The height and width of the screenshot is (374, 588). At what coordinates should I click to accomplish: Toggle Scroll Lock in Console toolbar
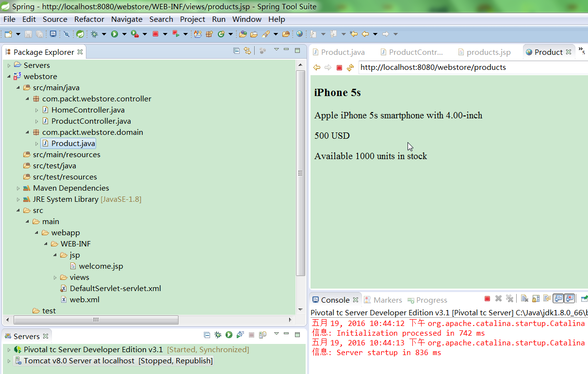click(536, 299)
